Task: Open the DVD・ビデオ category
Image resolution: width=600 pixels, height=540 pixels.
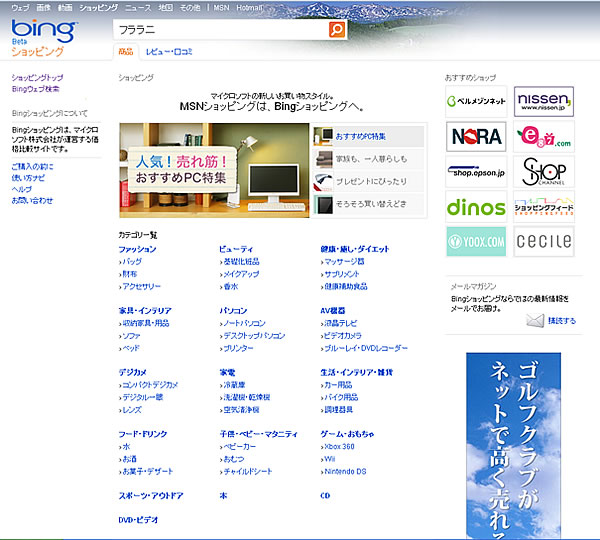Action: tap(139, 520)
